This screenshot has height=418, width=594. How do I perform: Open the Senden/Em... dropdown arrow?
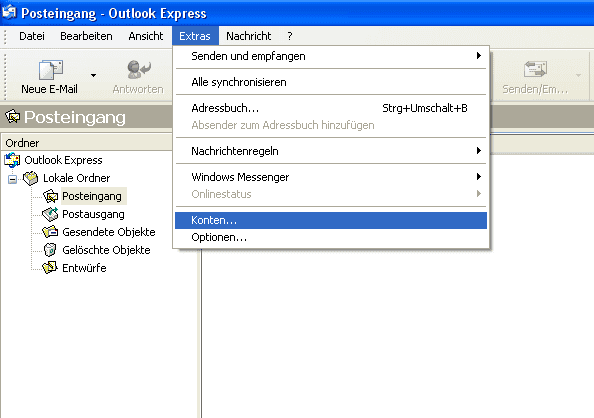point(578,75)
